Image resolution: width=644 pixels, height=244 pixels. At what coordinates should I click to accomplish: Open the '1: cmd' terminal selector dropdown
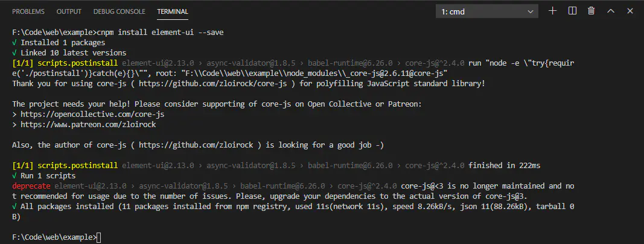[x=486, y=11]
